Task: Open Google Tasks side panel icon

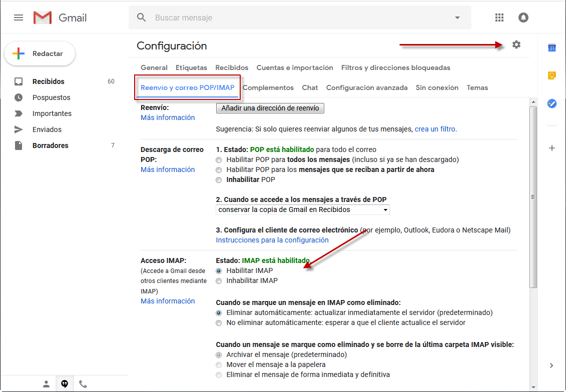Action: pos(551,103)
